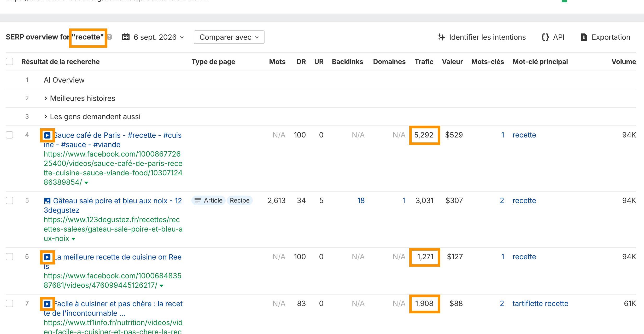Click the Exportation download icon
Screen dimensions: 644x334
tap(584, 37)
